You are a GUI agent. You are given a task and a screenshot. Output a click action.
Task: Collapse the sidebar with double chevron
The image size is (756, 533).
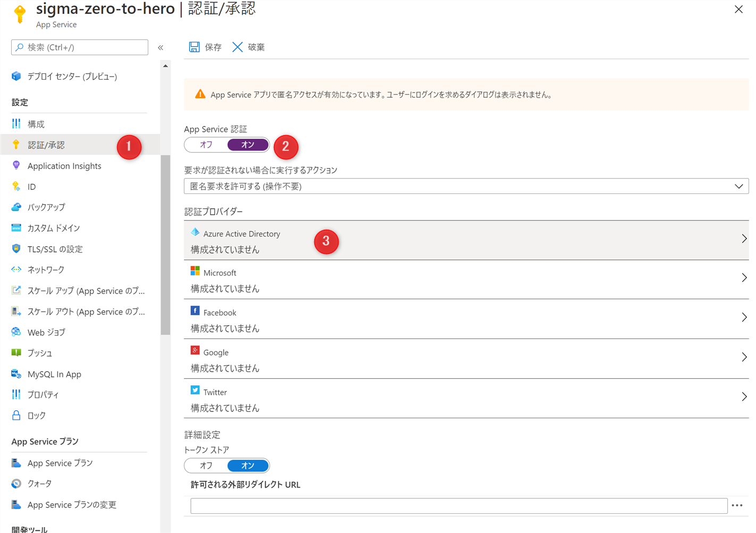161,47
